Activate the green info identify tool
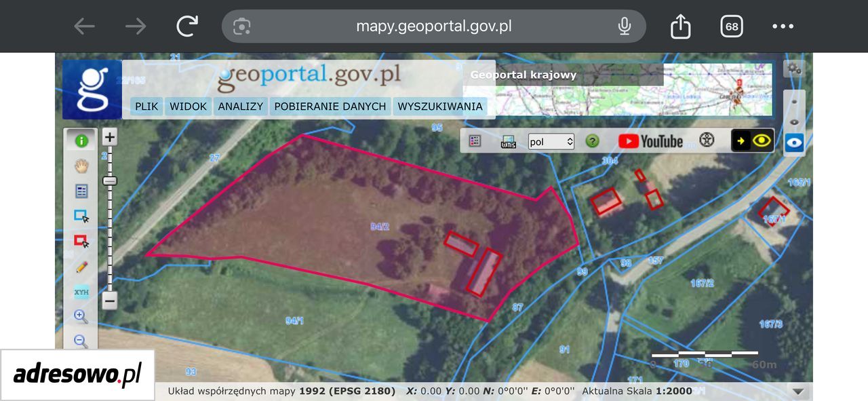 tap(81, 141)
